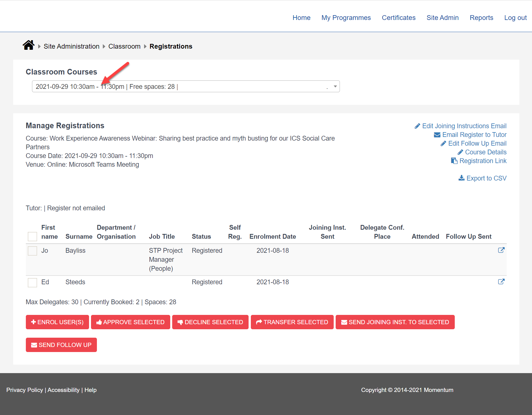The height and width of the screenshot is (415, 532).
Task: Click the Status column header
Action: tap(201, 236)
